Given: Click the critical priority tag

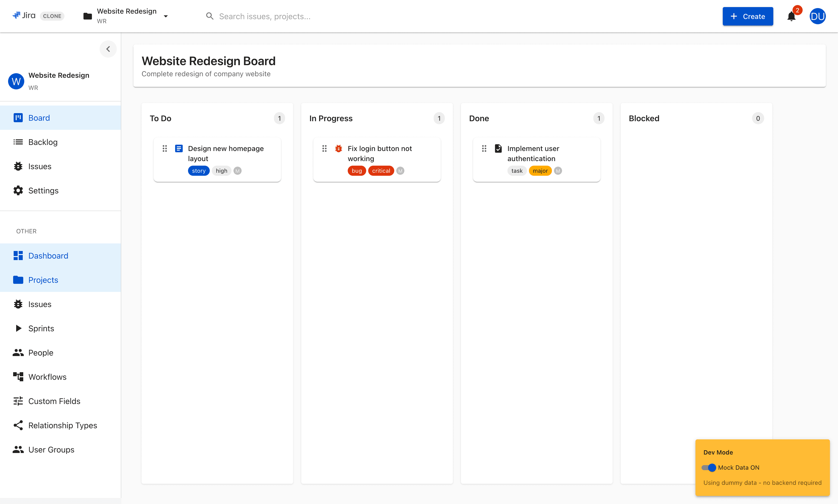Looking at the screenshot, I should click(381, 171).
